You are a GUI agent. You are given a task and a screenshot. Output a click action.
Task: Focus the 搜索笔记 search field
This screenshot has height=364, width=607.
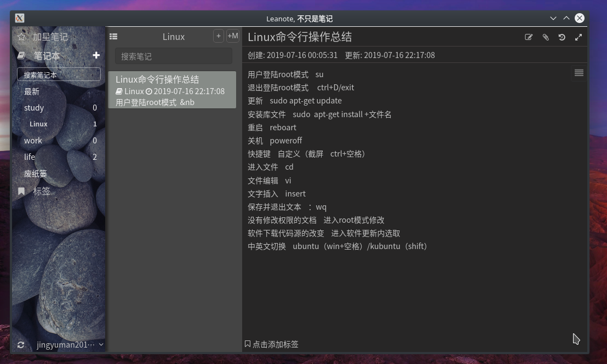click(x=174, y=56)
